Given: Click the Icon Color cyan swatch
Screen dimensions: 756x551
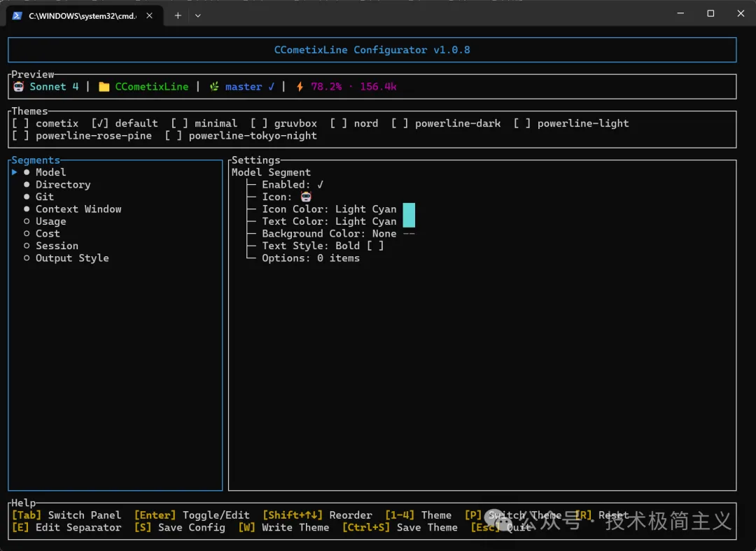Looking at the screenshot, I should (x=409, y=209).
